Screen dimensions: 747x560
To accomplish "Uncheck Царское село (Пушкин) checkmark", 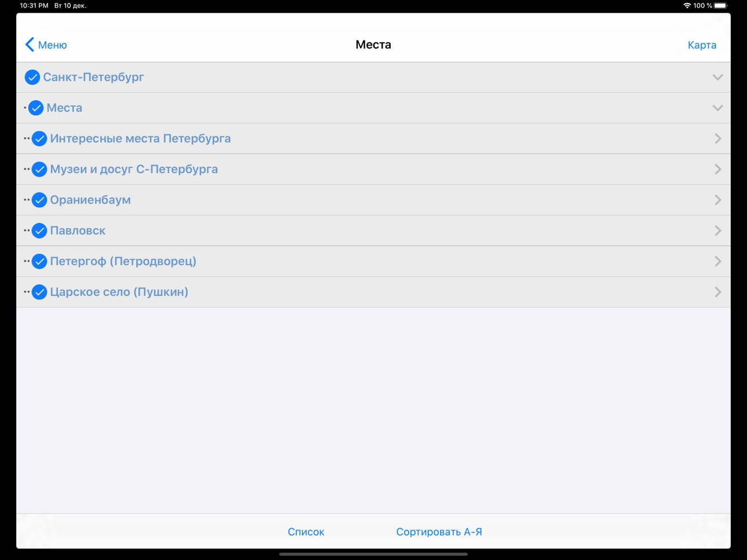I will click(39, 292).
